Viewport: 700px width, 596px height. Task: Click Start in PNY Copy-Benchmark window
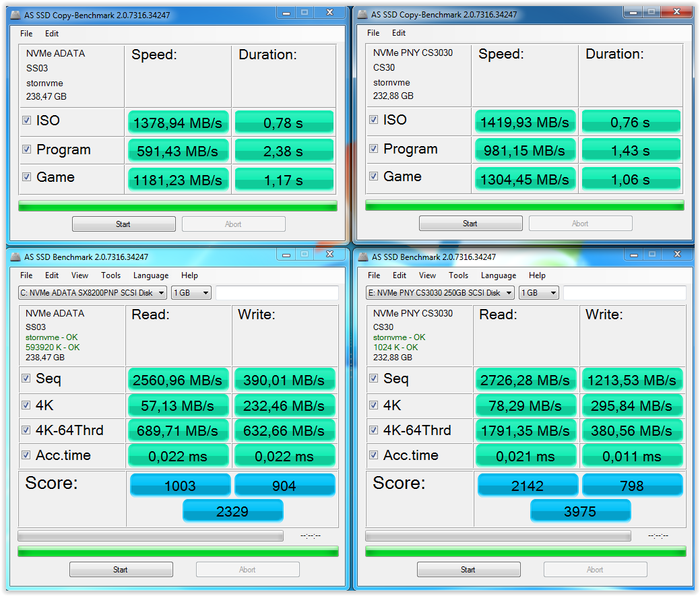[470, 223]
